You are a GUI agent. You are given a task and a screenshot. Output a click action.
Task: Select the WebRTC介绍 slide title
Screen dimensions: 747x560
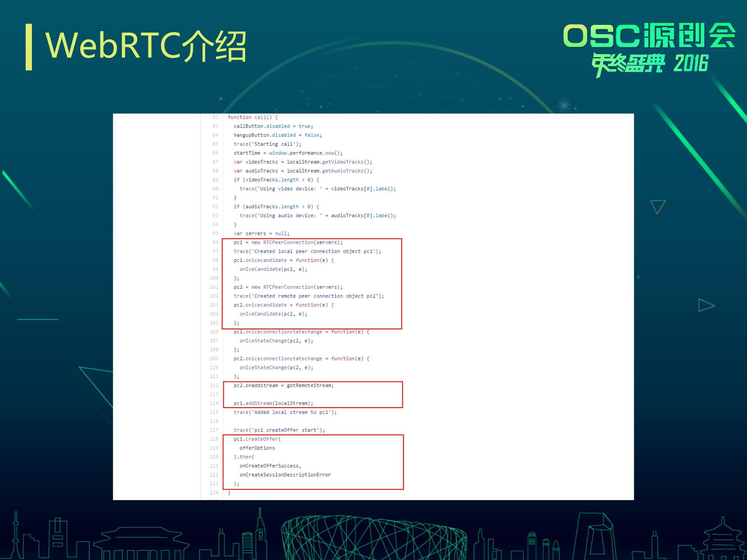tap(146, 46)
